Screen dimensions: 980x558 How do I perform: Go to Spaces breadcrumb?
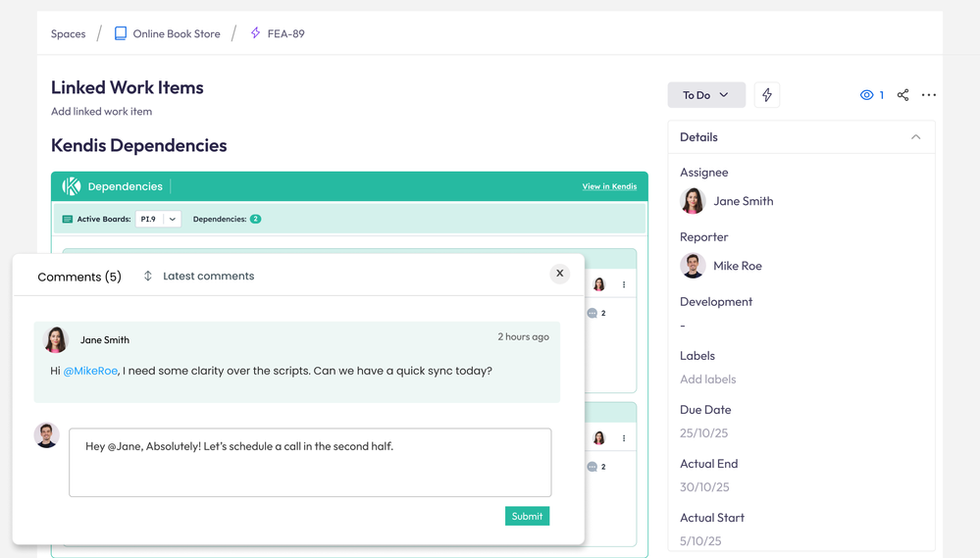(x=68, y=33)
